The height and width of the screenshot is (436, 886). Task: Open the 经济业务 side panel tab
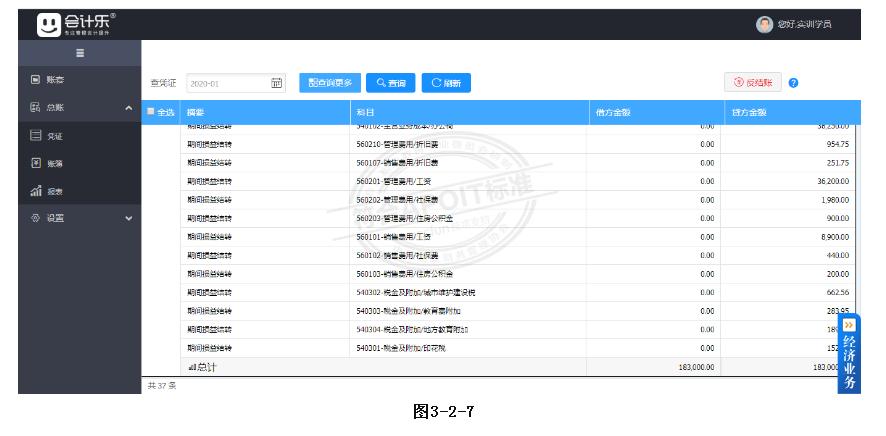point(849,354)
